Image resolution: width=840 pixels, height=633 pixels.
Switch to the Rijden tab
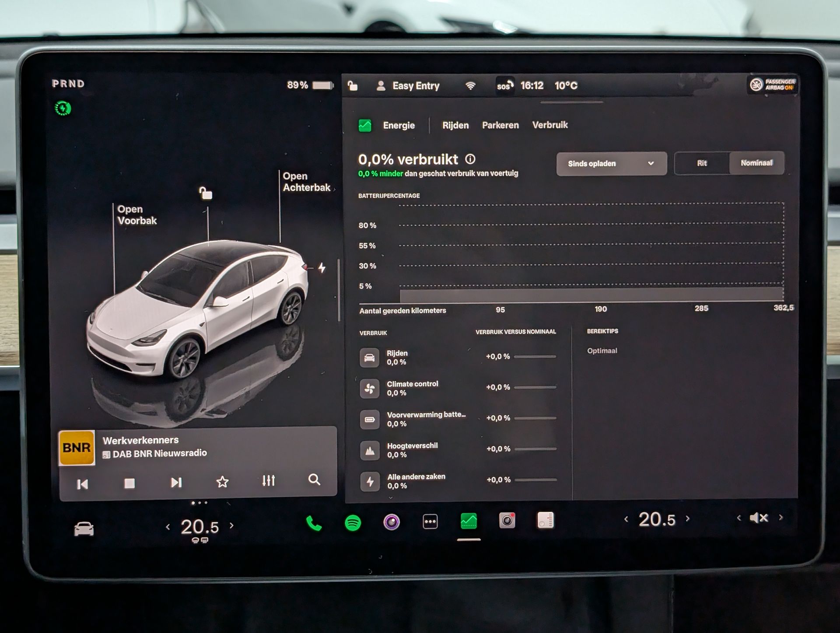455,125
